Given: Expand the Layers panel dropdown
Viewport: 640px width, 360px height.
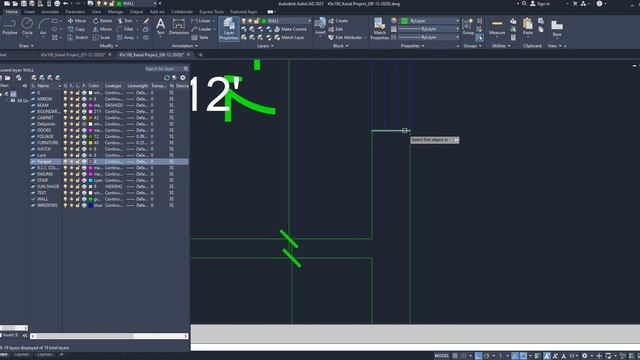Looking at the screenshot, I should (x=265, y=46).
